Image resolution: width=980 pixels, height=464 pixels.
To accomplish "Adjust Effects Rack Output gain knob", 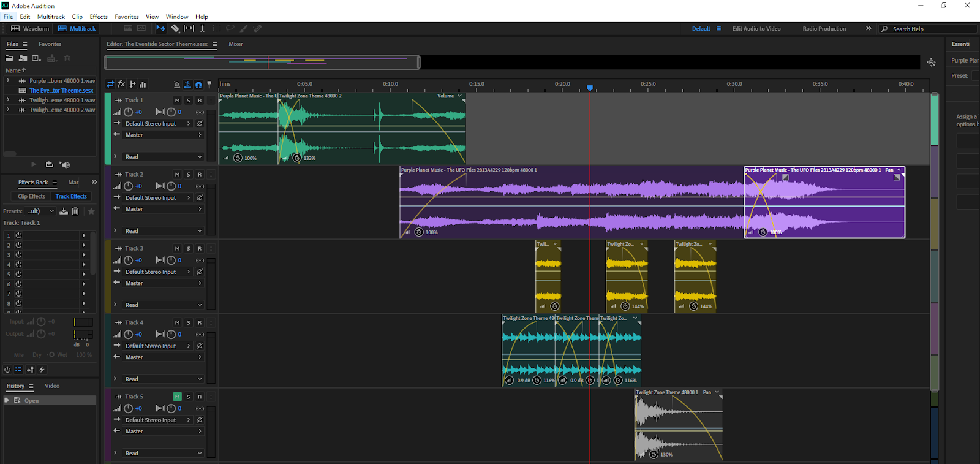I will pyautogui.click(x=41, y=334).
